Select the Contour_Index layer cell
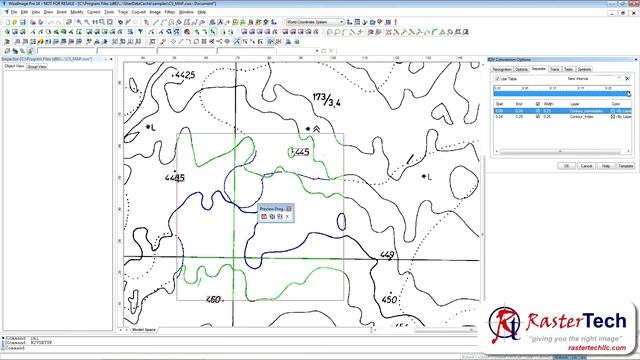The height and width of the screenshot is (360, 640). tap(581, 117)
